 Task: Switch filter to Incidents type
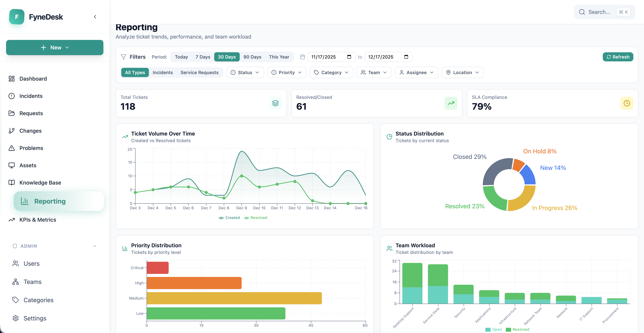point(163,72)
